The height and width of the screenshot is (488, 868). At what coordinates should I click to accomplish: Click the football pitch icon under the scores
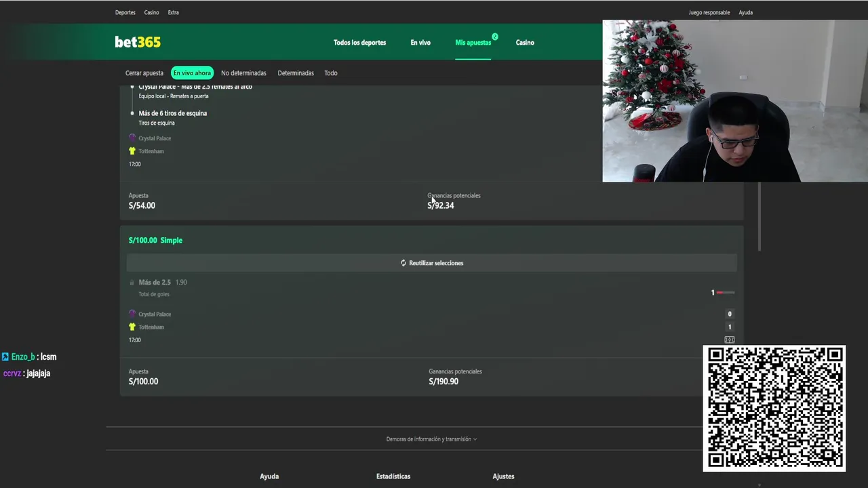729,340
